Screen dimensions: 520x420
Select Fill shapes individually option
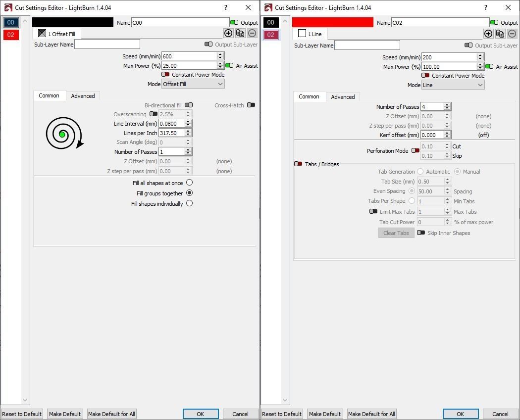(189, 203)
